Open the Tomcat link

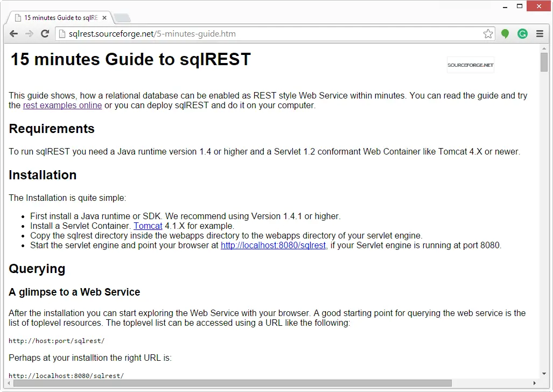148,226
